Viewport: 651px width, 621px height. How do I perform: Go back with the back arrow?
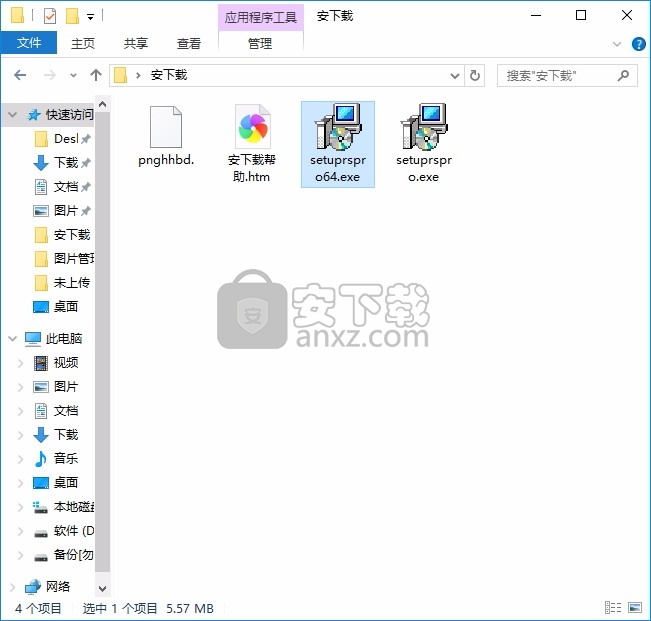pos(20,75)
